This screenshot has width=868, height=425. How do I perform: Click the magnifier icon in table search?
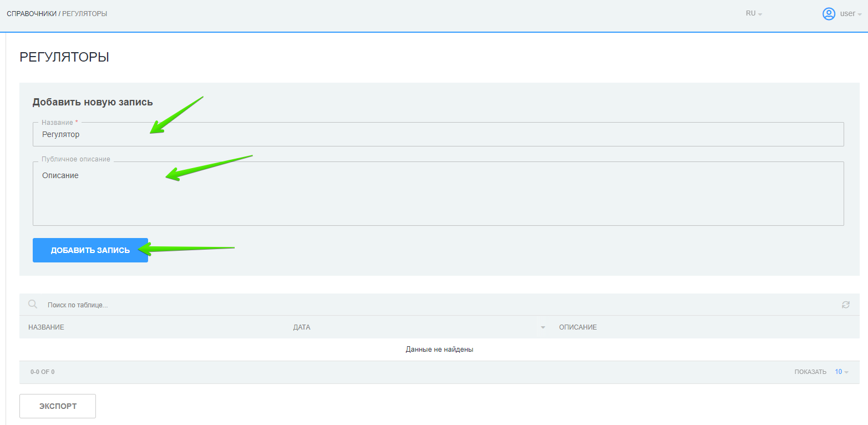[x=33, y=304]
